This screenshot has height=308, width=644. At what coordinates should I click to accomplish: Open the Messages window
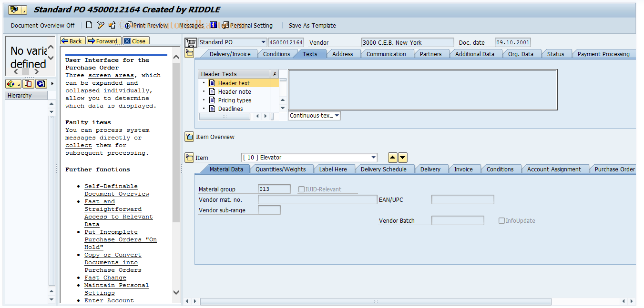190,26
